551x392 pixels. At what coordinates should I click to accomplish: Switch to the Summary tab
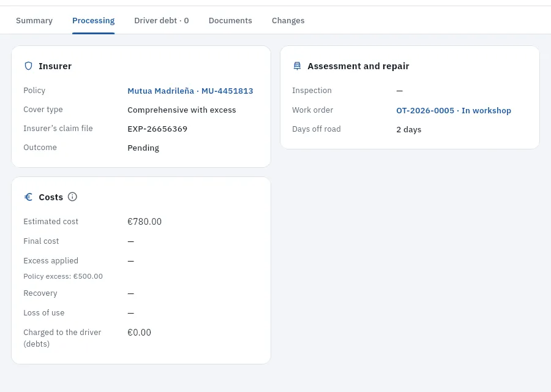pos(34,20)
